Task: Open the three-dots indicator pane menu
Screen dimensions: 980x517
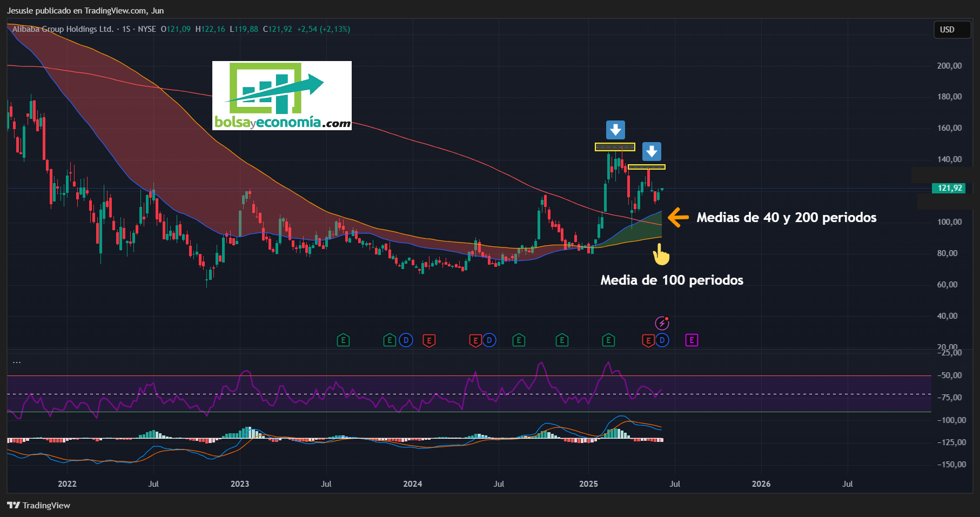Action: (17, 362)
